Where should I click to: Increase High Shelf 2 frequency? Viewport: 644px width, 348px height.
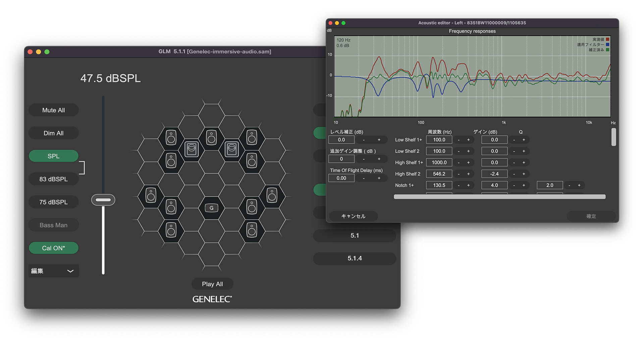(469, 174)
